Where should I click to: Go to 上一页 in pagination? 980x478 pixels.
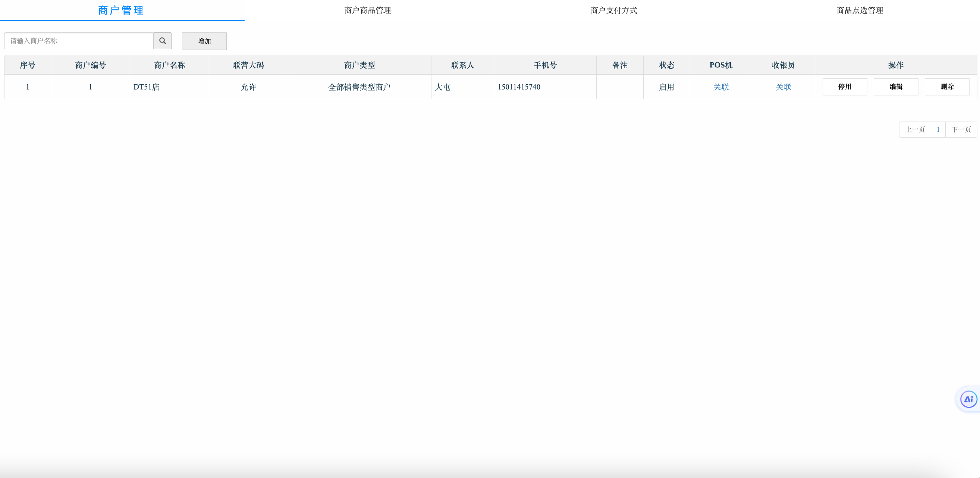coord(915,130)
